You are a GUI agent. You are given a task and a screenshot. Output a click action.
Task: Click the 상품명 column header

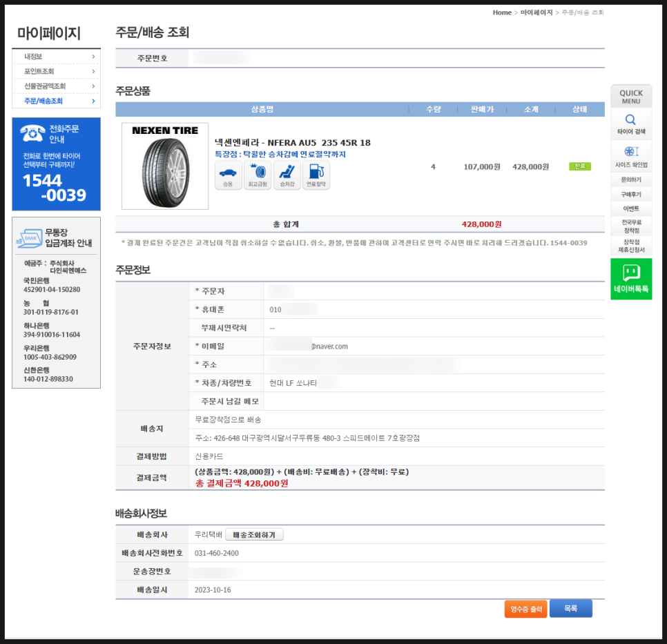262,109
